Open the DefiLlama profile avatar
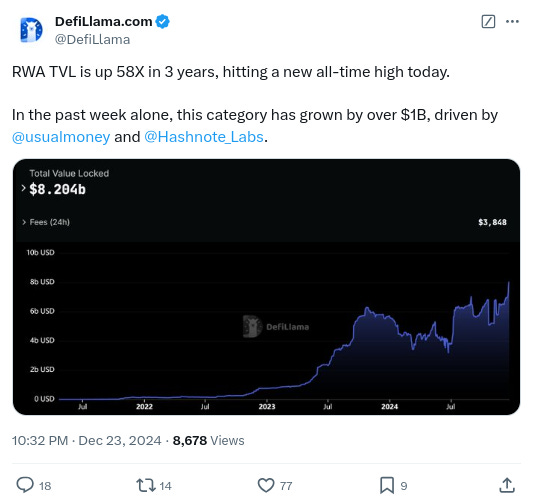 (x=31, y=30)
